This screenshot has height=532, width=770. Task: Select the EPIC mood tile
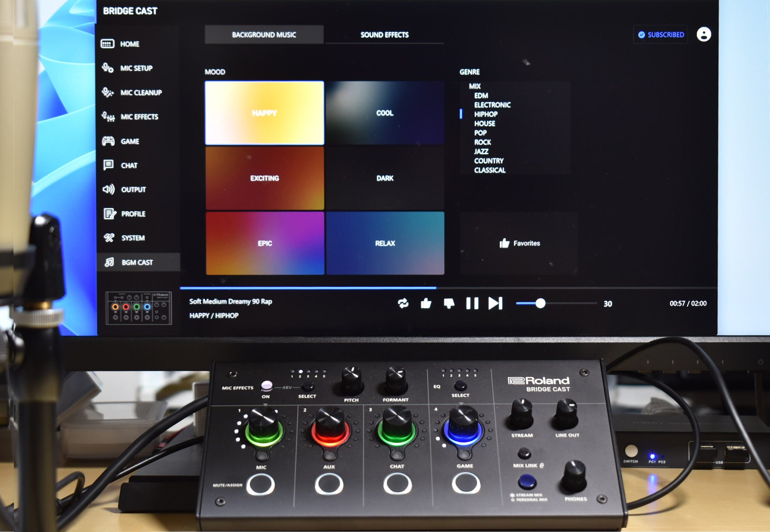tap(265, 243)
